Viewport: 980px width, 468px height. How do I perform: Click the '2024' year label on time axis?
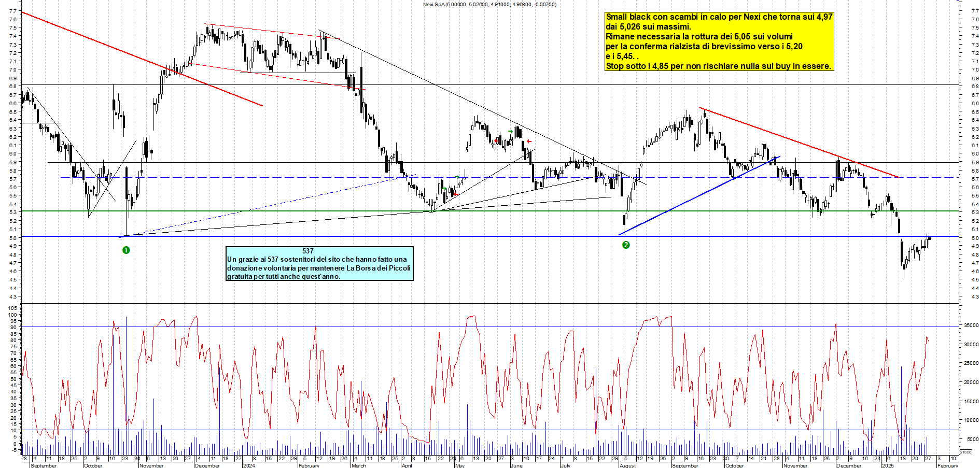249,465
